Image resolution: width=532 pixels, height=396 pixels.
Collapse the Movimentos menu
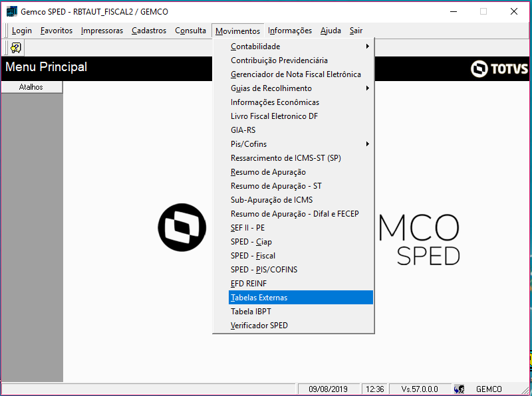(237, 31)
